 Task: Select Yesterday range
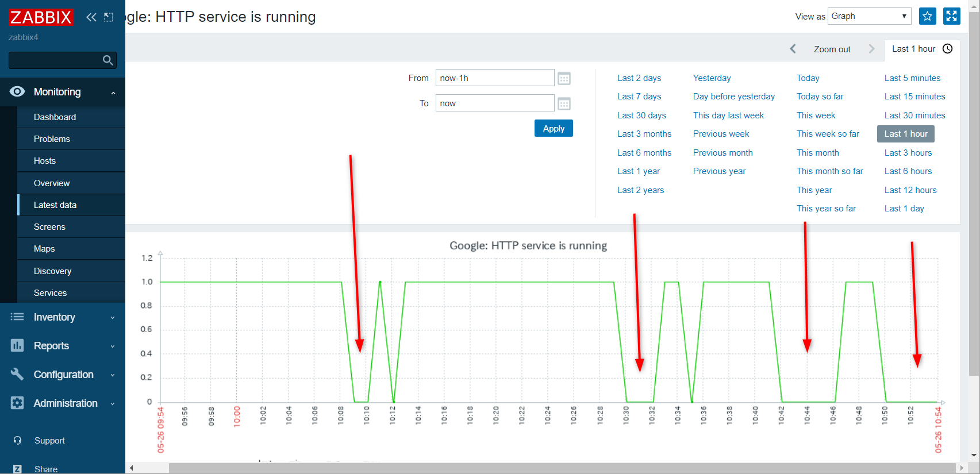(712, 78)
